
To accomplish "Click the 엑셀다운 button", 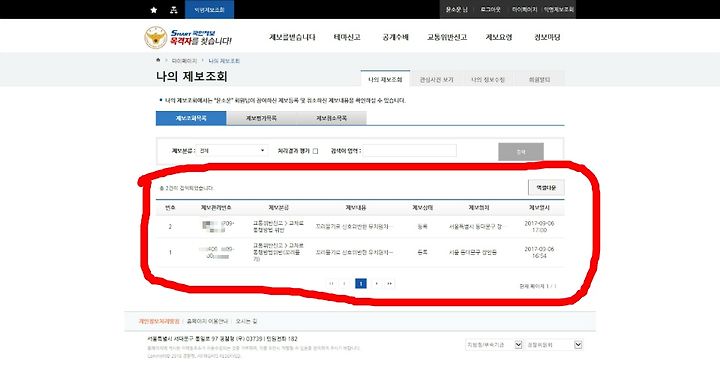I will [546, 188].
